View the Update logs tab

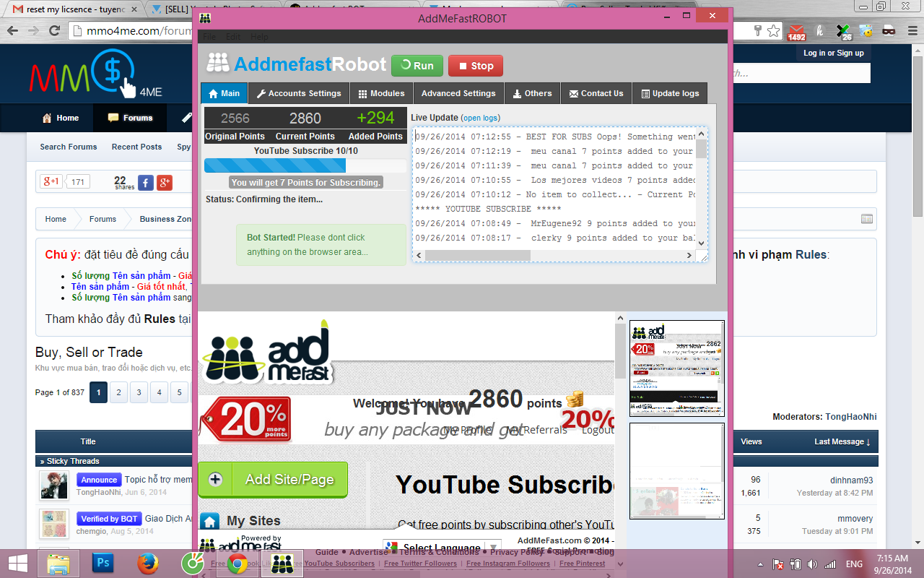click(670, 93)
